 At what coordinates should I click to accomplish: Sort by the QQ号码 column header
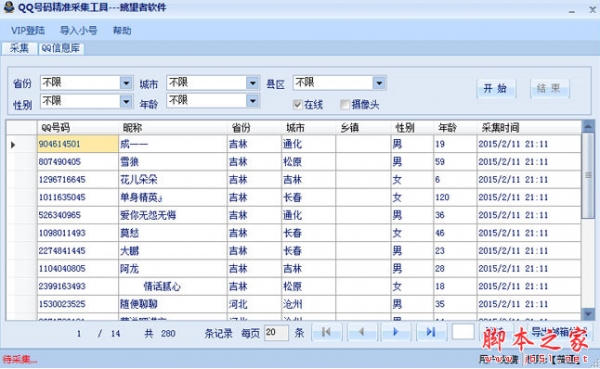click(78, 127)
